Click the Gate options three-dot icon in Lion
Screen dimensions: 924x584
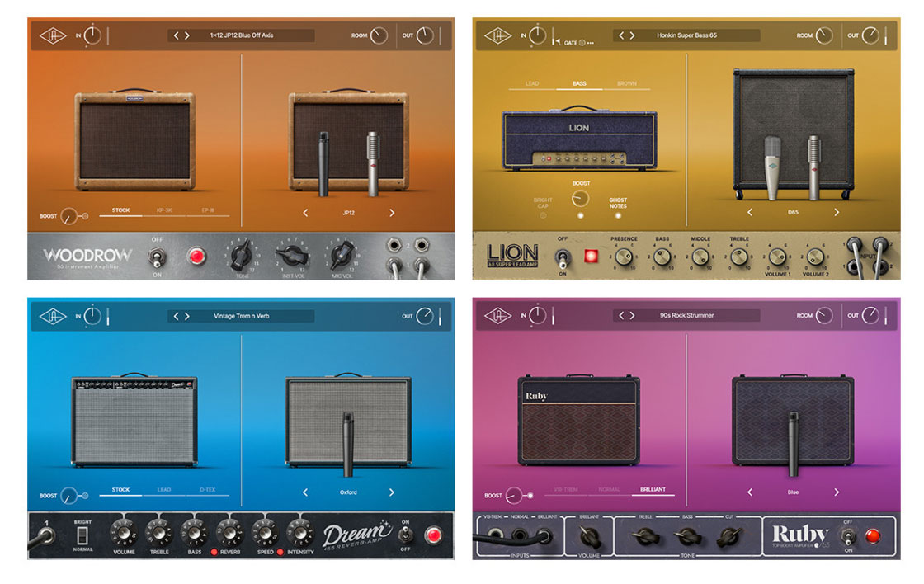pyautogui.click(x=592, y=43)
